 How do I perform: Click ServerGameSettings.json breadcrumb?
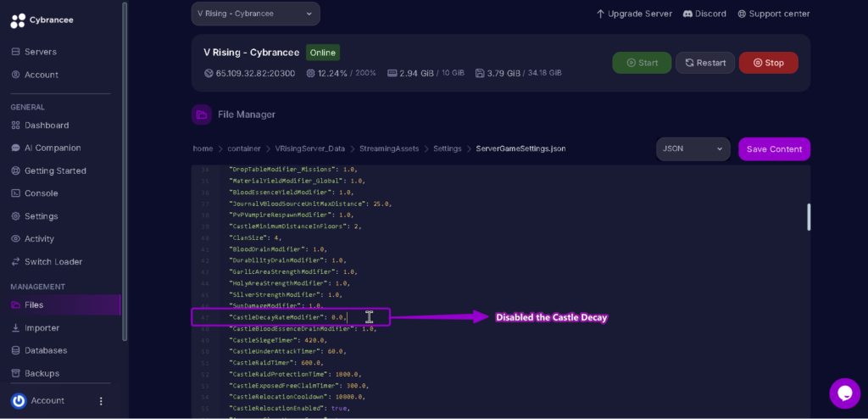[x=521, y=148]
